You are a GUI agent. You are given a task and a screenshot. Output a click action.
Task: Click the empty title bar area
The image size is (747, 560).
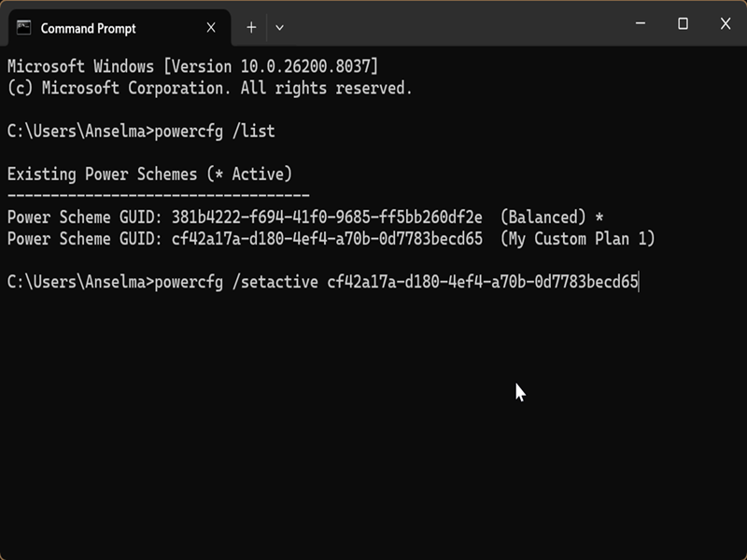tap(448, 26)
